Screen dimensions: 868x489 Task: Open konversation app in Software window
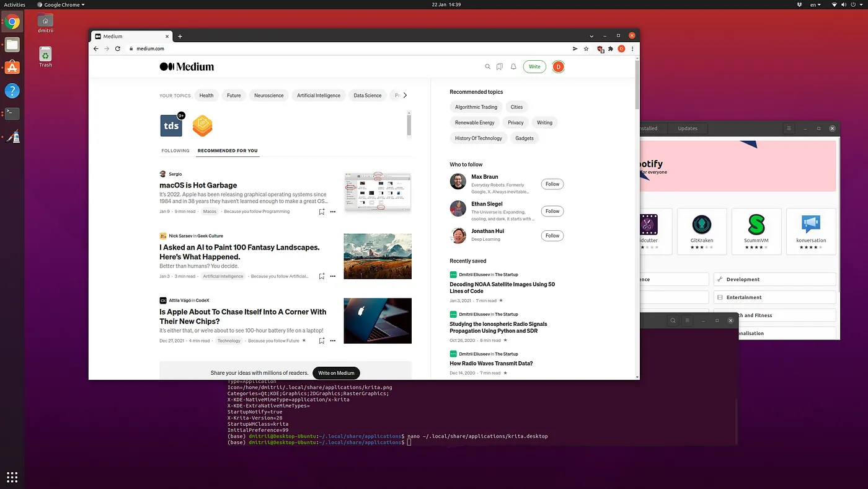click(811, 231)
